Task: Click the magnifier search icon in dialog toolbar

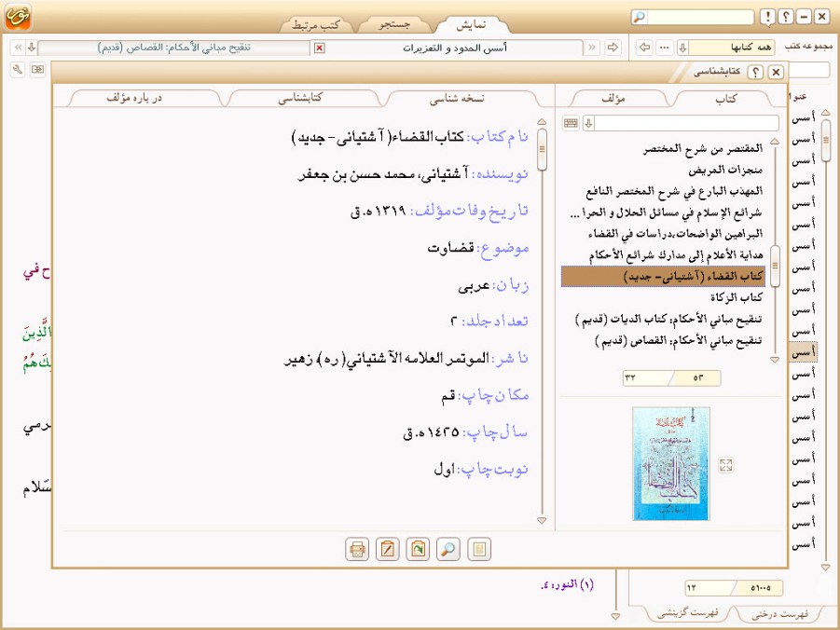Action: 448,549
